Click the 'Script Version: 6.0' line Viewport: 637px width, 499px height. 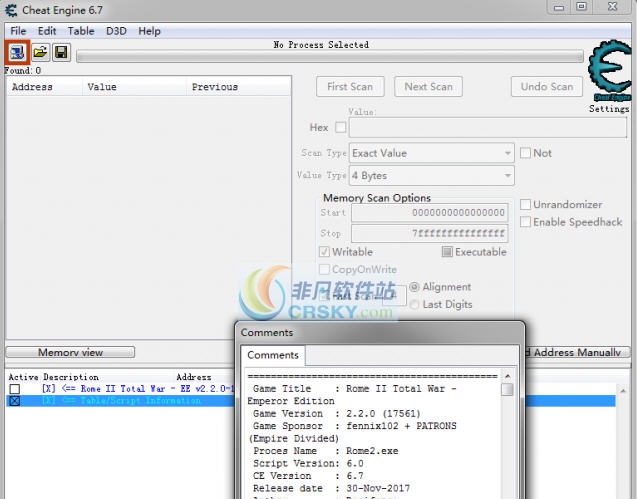(x=308, y=464)
